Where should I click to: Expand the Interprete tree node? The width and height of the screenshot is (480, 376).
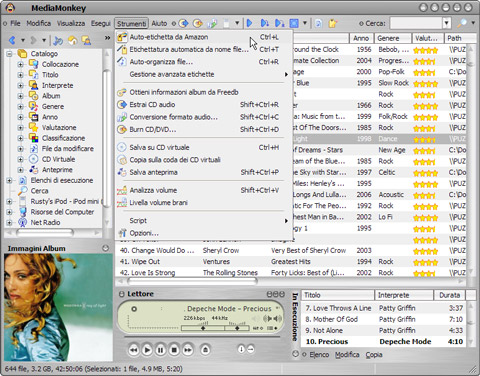21,85
